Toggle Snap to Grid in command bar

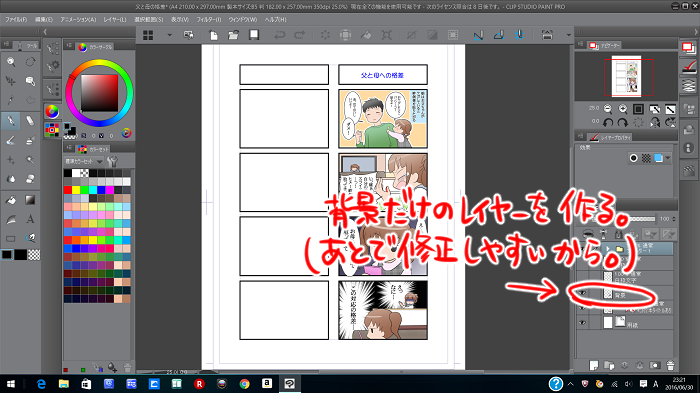coord(520,35)
